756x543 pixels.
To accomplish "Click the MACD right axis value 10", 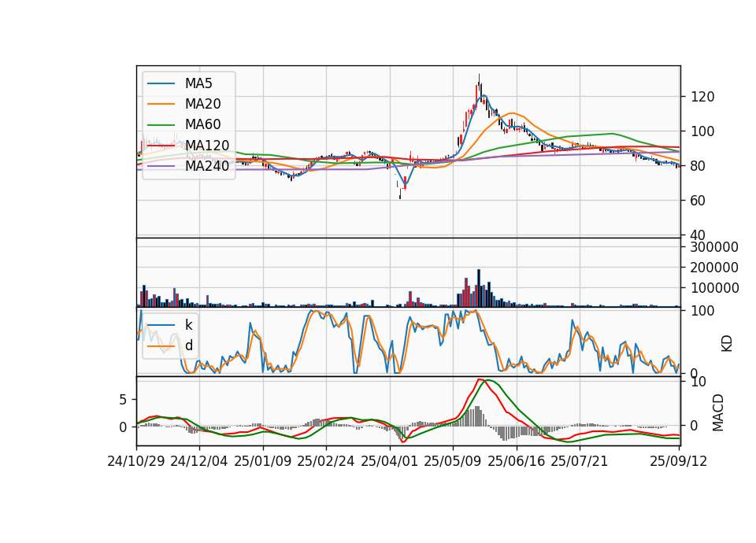I will pos(699,382).
